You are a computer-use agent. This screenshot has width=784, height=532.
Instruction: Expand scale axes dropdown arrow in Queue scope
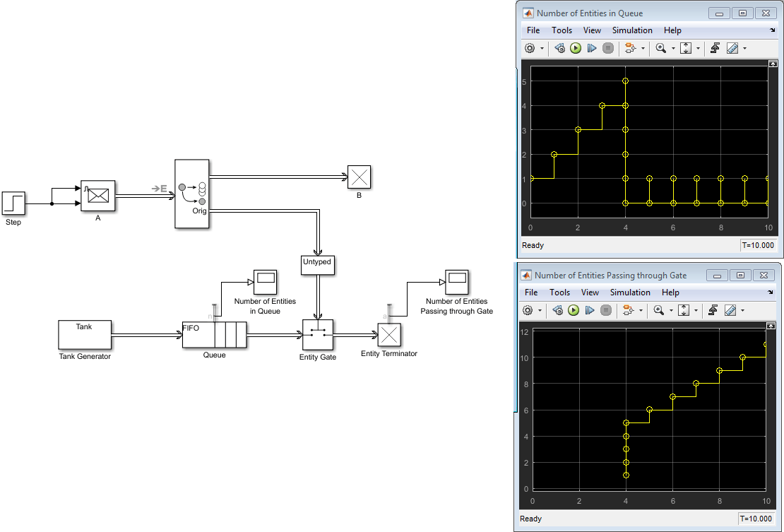coord(698,49)
